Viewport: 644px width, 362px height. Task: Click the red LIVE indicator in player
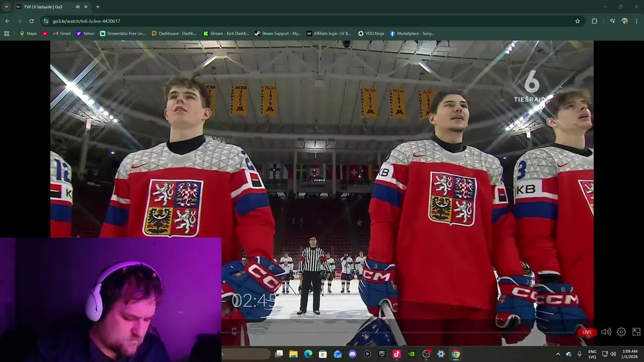click(587, 332)
